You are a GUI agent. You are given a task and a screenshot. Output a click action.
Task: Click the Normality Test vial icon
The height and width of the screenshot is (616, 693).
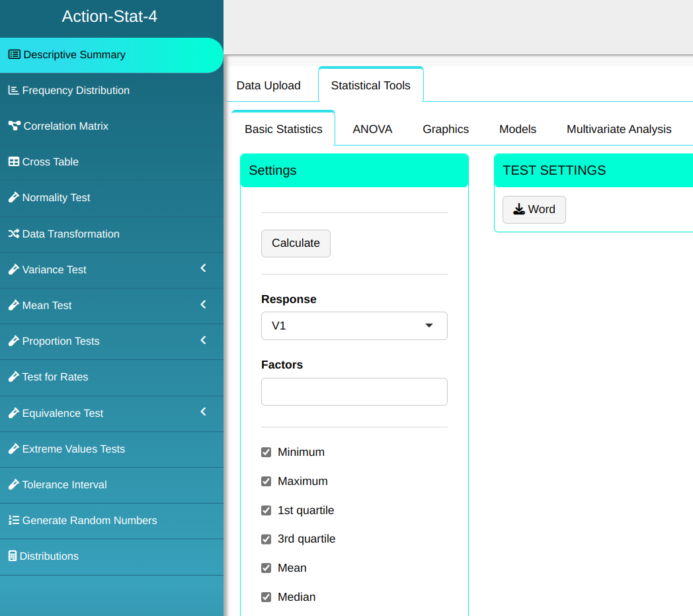point(13,197)
